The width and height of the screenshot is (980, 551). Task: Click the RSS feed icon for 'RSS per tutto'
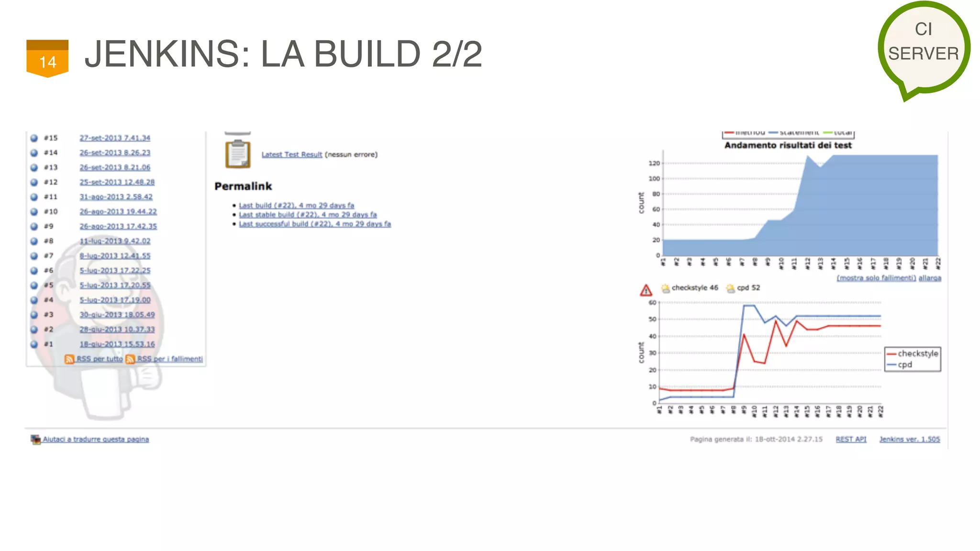69,359
